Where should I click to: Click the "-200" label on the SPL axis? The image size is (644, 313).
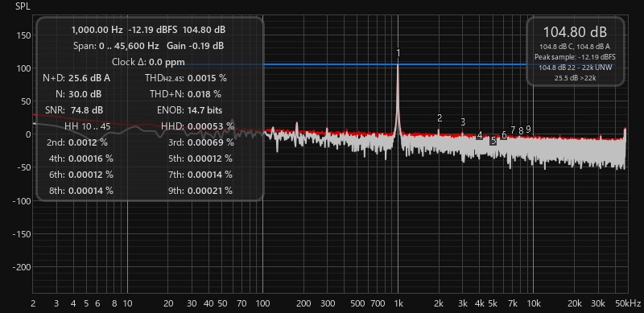[21, 267]
